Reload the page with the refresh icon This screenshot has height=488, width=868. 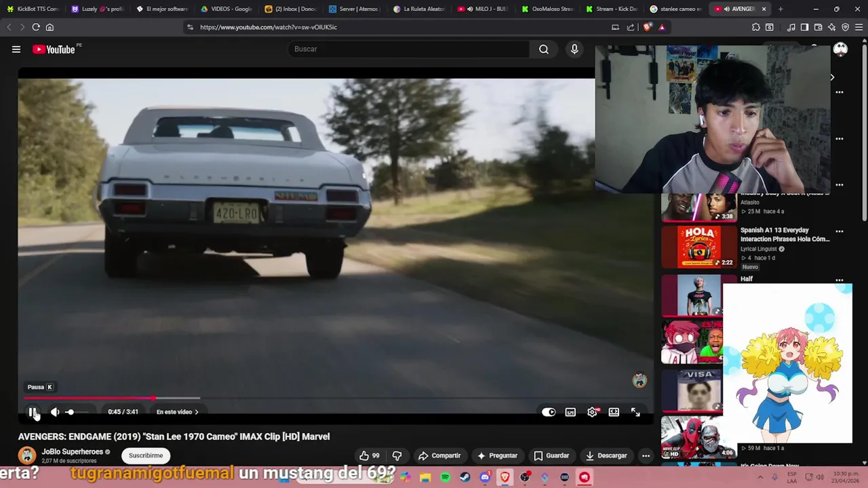click(x=36, y=27)
